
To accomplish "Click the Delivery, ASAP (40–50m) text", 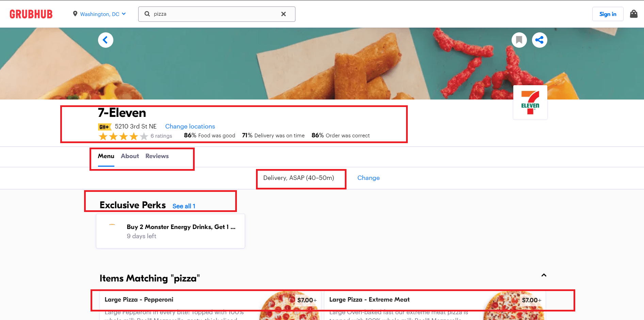I will click(x=299, y=178).
